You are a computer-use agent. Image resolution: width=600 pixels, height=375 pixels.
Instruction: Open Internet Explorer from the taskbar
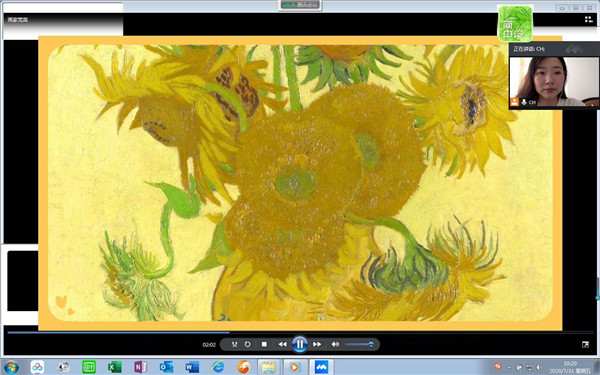click(x=218, y=367)
